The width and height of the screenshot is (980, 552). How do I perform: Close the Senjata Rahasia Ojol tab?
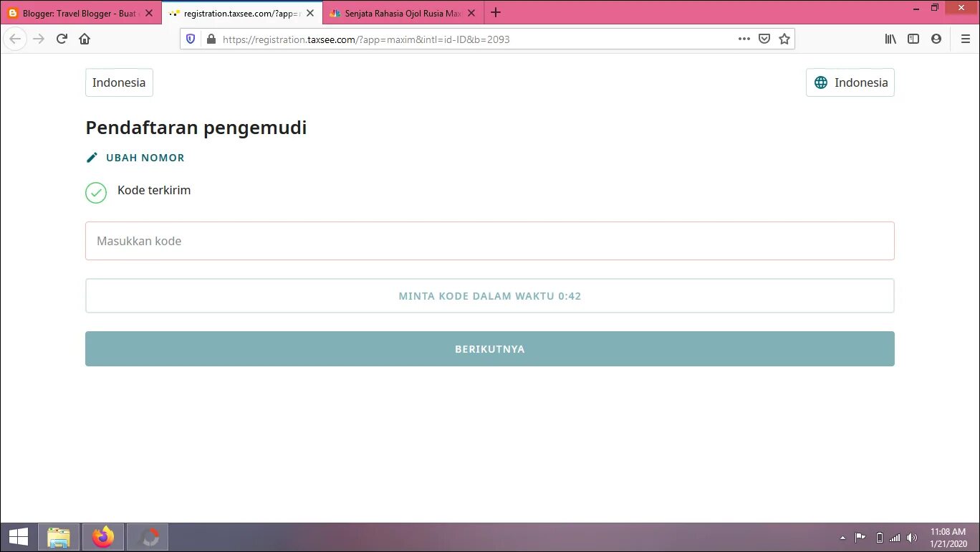pyautogui.click(x=471, y=13)
